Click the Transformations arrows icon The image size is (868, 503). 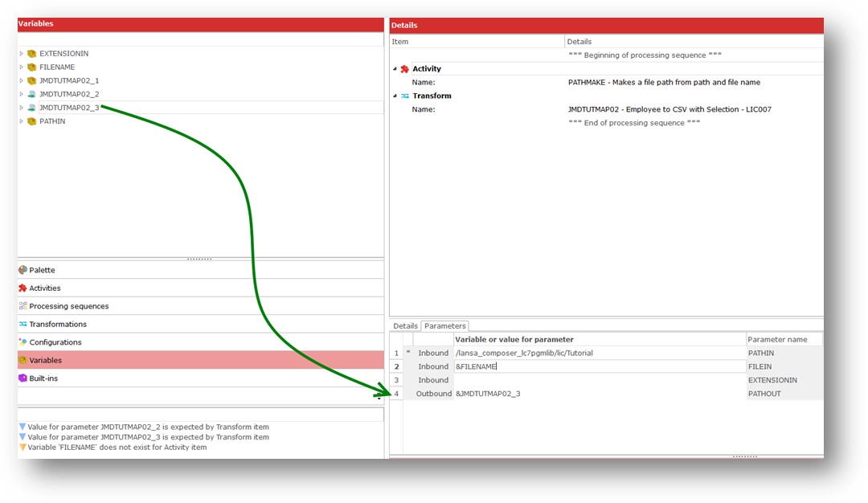click(23, 325)
